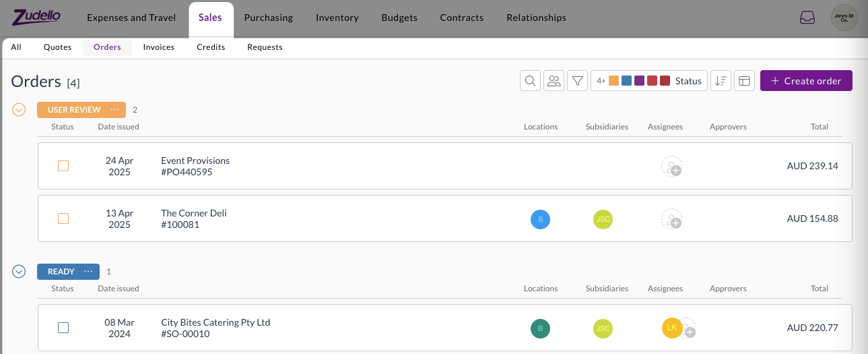868x354 pixels.
Task: Click the sort order icon
Action: pyautogui.click(x=721, y=81)
